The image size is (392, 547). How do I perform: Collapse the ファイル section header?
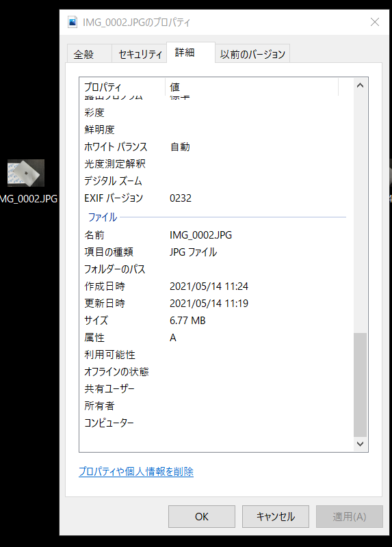pyautogui.click(x=103, y=217)
